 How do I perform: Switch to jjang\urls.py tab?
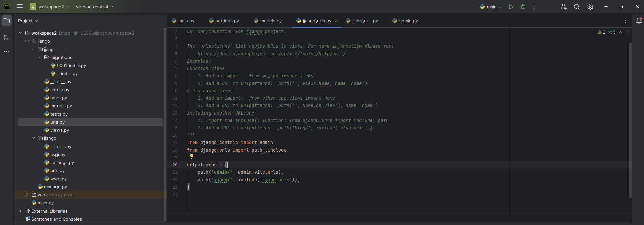362,21
